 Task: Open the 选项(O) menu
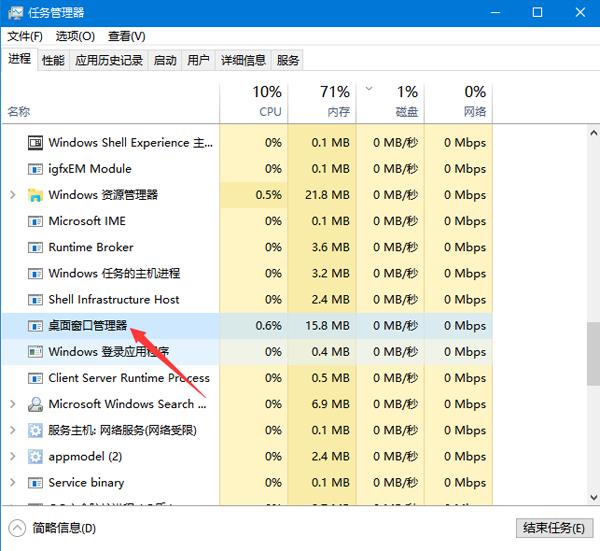pos(75,36)
